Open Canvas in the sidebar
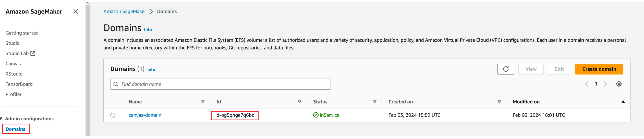Screen dimensions: 644x139 [13, 63]
